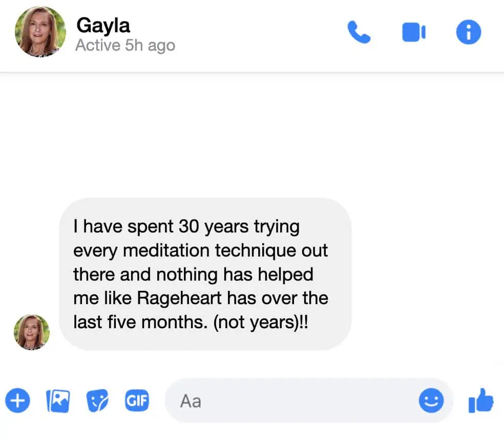Send a thumbs-up like
This screenshot has height=446, width=504.
[x=480, y=400]
